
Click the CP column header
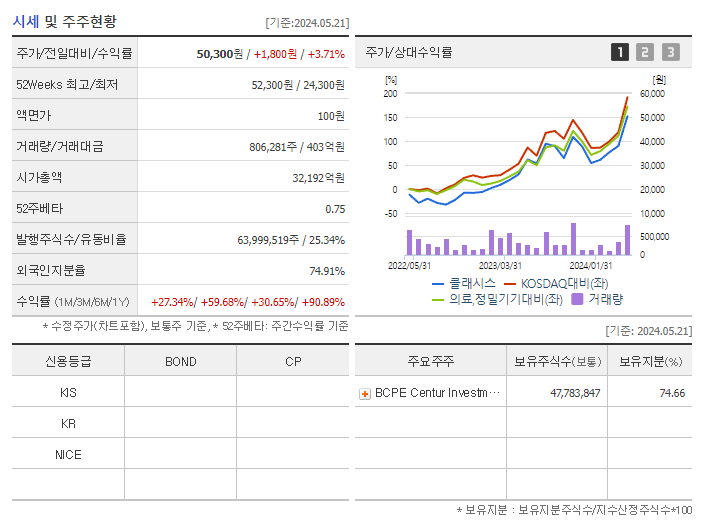click(293, 362)
